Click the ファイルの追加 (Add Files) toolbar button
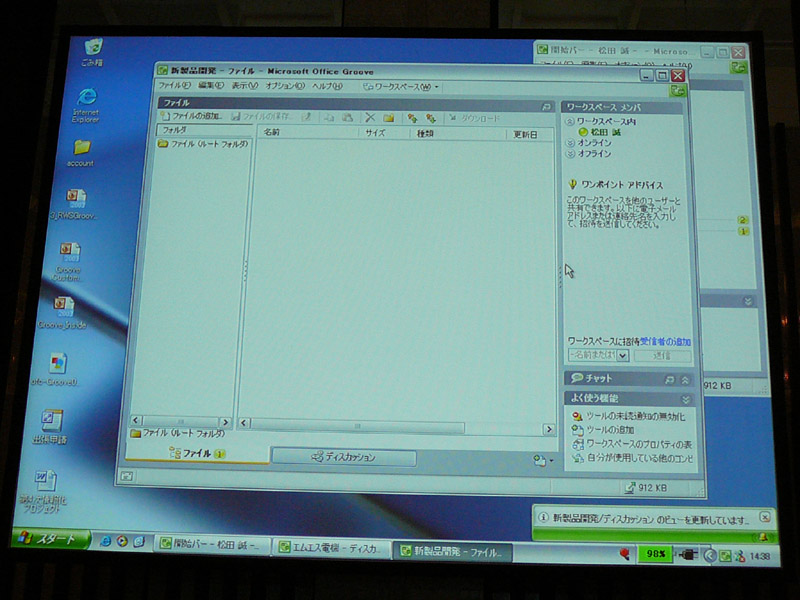 click(191, 116)
